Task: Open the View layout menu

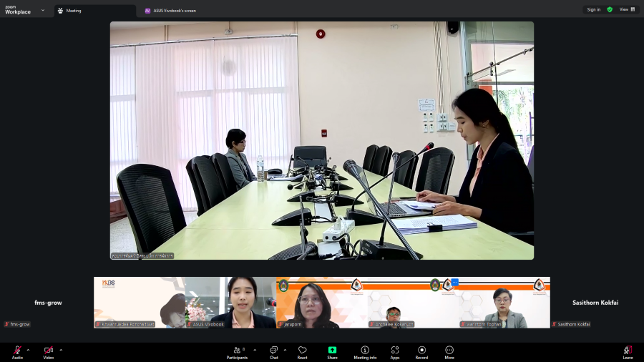Action: pos(627,9)
